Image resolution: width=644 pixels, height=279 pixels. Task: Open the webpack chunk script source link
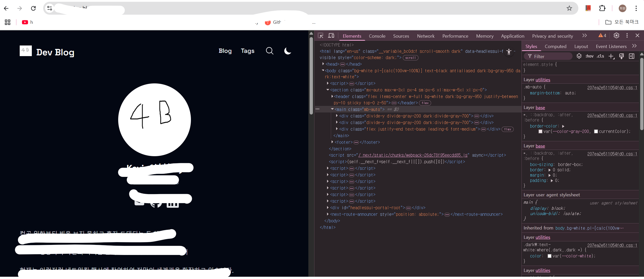point(413,155)
